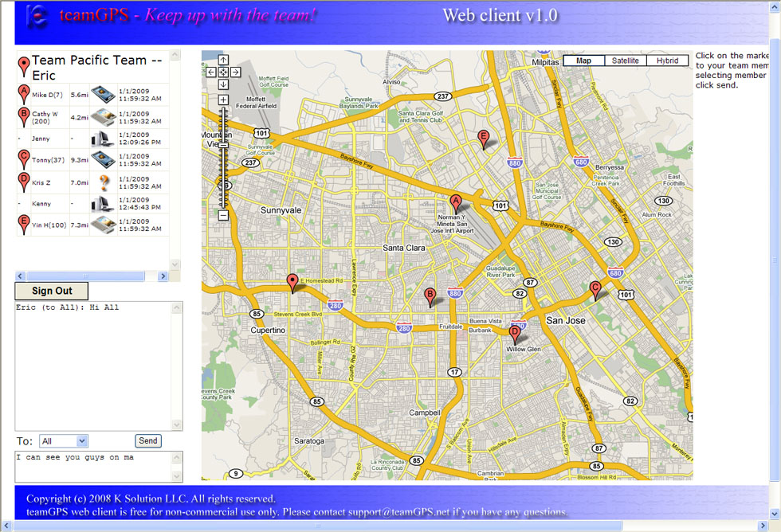781x532 pixels.
Task: Send the chat message
Action: (x=148, y=441)
